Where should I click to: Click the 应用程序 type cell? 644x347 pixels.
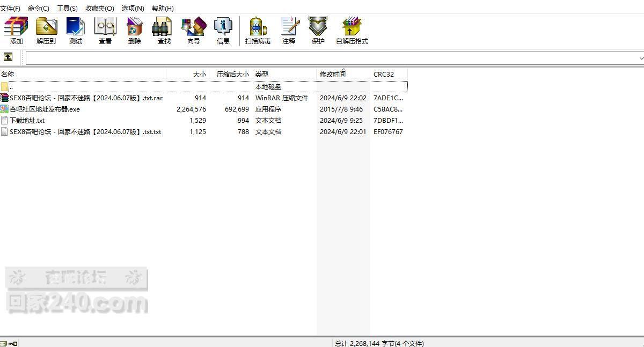pos(268,109)
